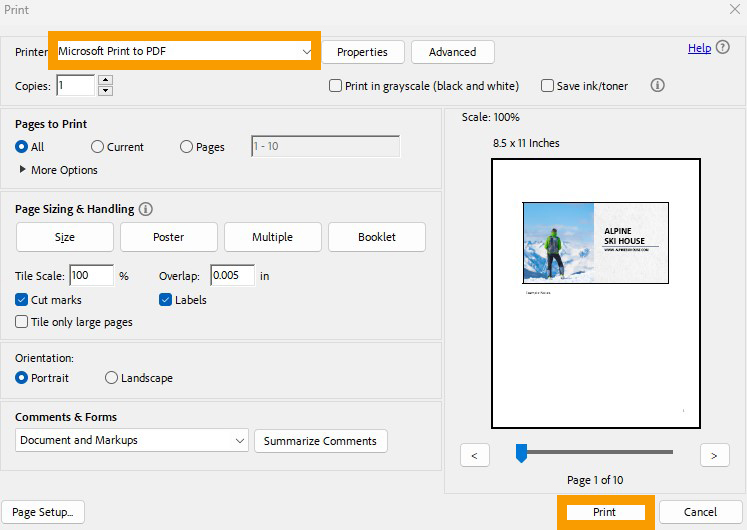747x530 pixels.
Task: Select the Landscape orientation radio button
Action: pyautogui.click(x=111, y=378)
